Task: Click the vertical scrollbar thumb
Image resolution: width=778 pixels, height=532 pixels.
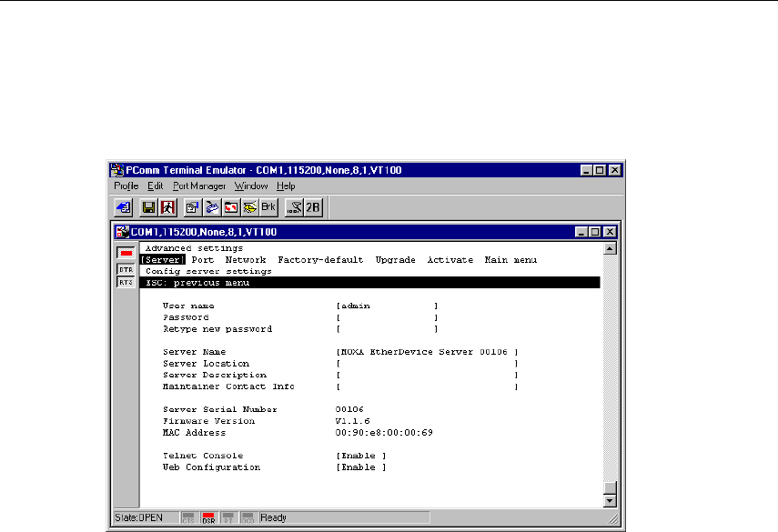Action: [x=611, y=487]
